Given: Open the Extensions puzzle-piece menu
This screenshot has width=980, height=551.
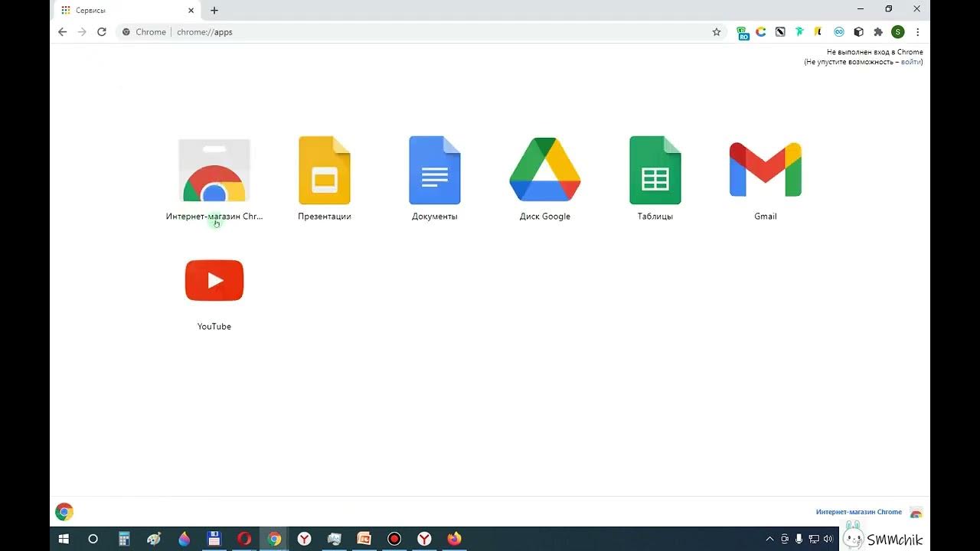Looking at the screenshot, I should coord(878,32).
